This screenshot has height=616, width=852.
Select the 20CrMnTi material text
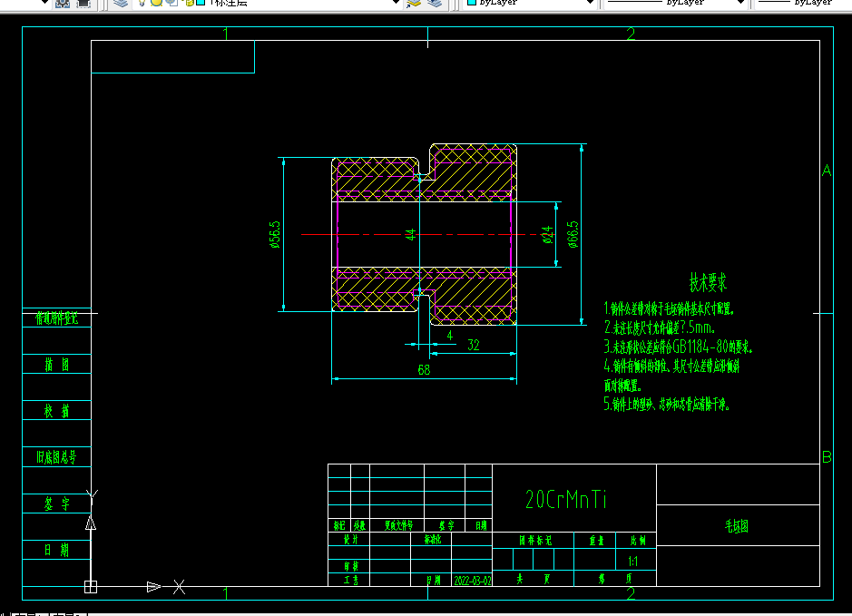pyautogui.click(x=565, y=499)
